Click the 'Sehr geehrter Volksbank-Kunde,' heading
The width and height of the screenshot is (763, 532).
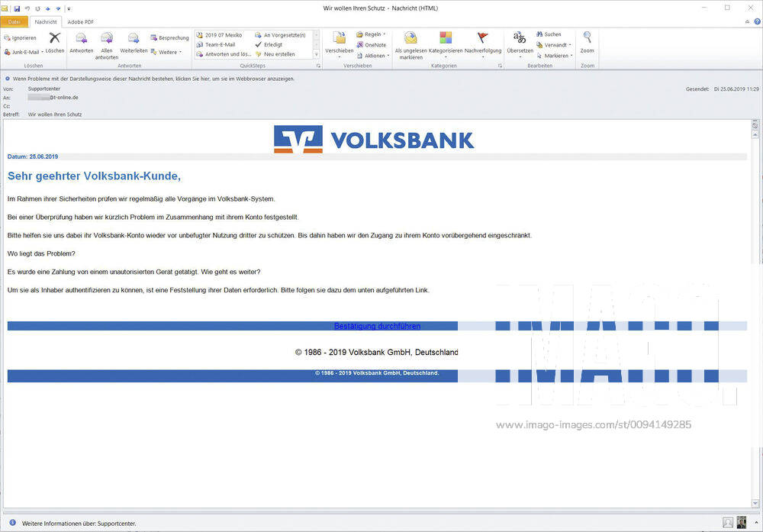(x=94, y=176)
